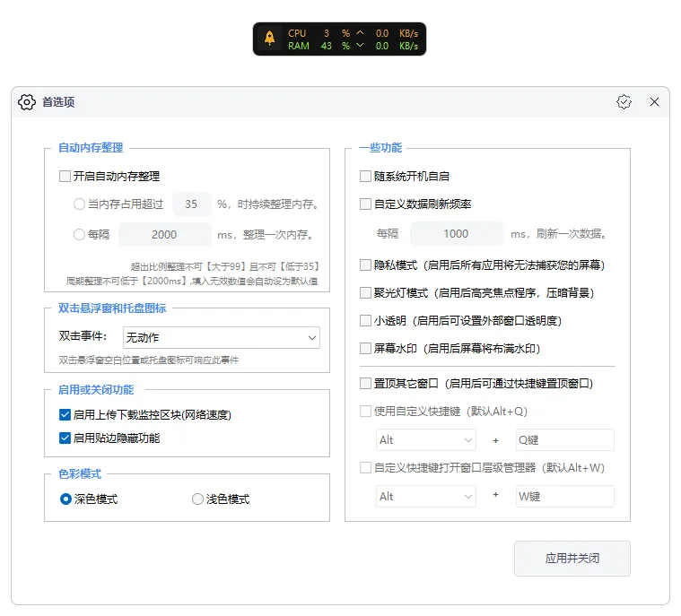Select 浅色模式 radio button
Image resolution: width=681 pixels, height=616 pixels.
[197, 499]
